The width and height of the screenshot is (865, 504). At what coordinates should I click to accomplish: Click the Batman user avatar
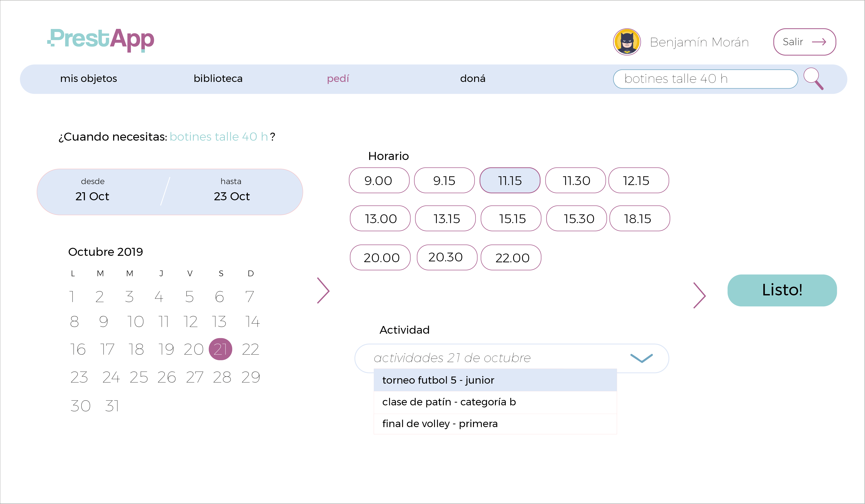(627, 42)
